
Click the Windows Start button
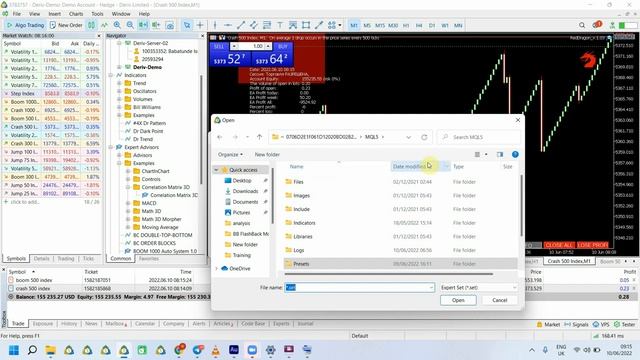[x=13, y=350]
